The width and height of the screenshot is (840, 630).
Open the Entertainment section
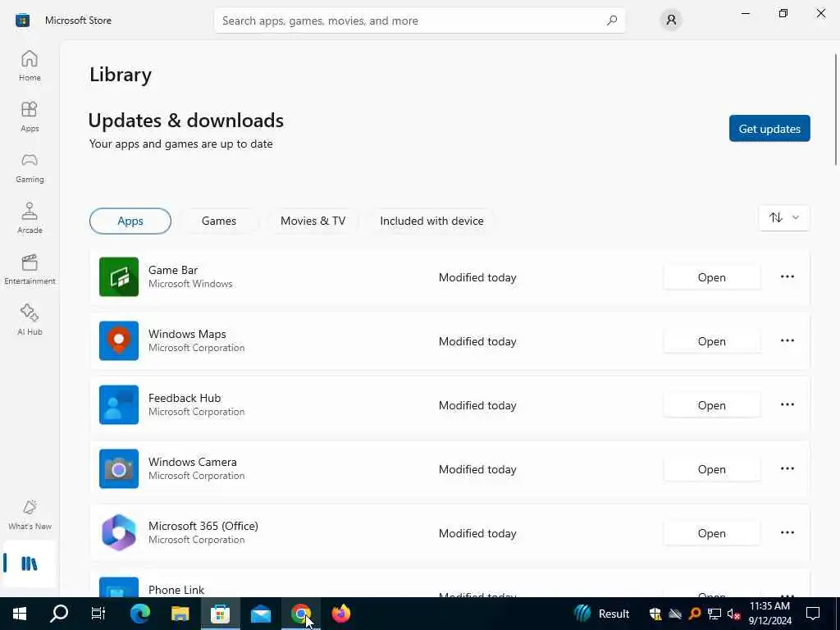pos(30,269)
